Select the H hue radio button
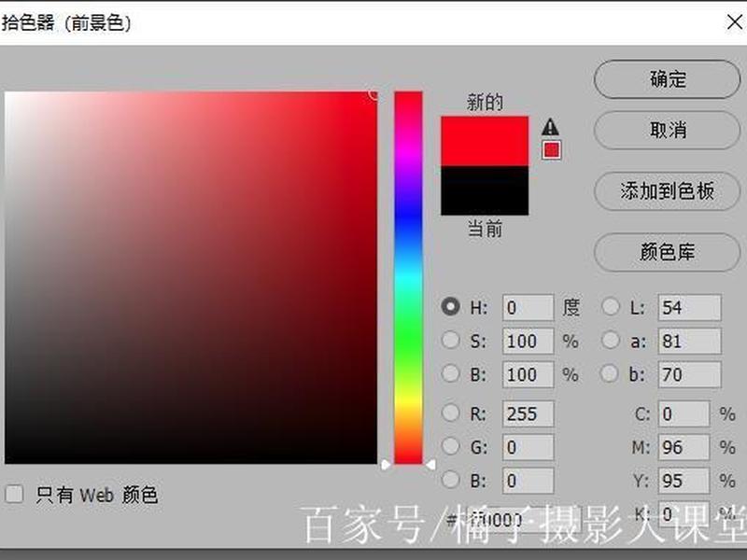This screenshot has height=560, width=747. pos(450,306)
